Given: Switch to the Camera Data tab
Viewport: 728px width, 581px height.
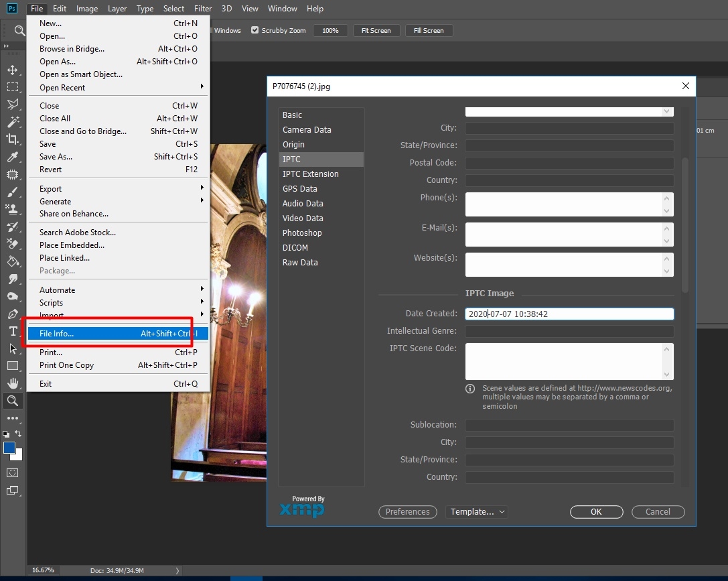Looking at the screenshot, I should (307, 130).
